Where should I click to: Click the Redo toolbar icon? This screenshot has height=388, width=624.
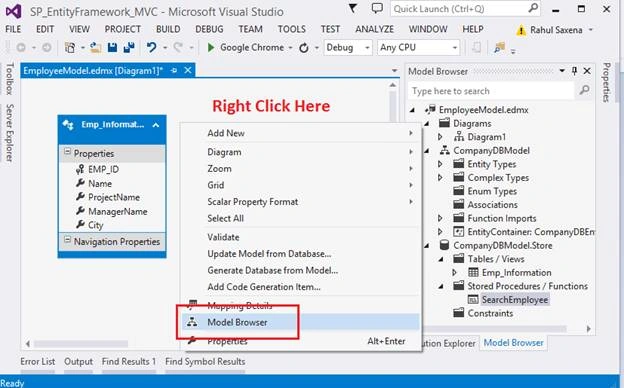coord(178,48)
